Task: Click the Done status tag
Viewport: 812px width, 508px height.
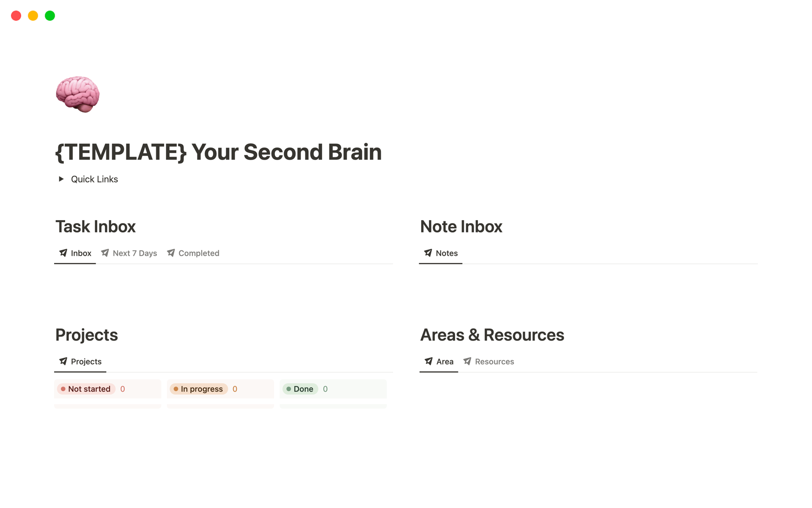Action: [x=300, y=389]
